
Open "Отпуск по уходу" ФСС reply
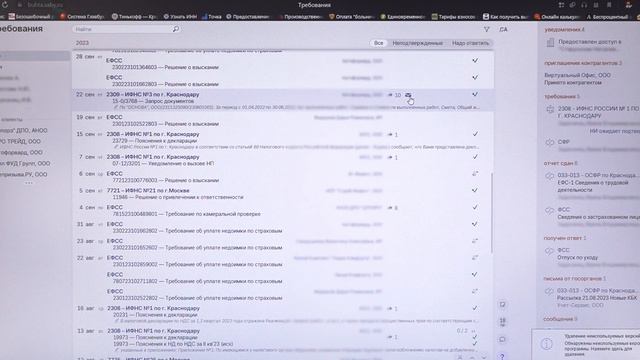tap(578, 258)
